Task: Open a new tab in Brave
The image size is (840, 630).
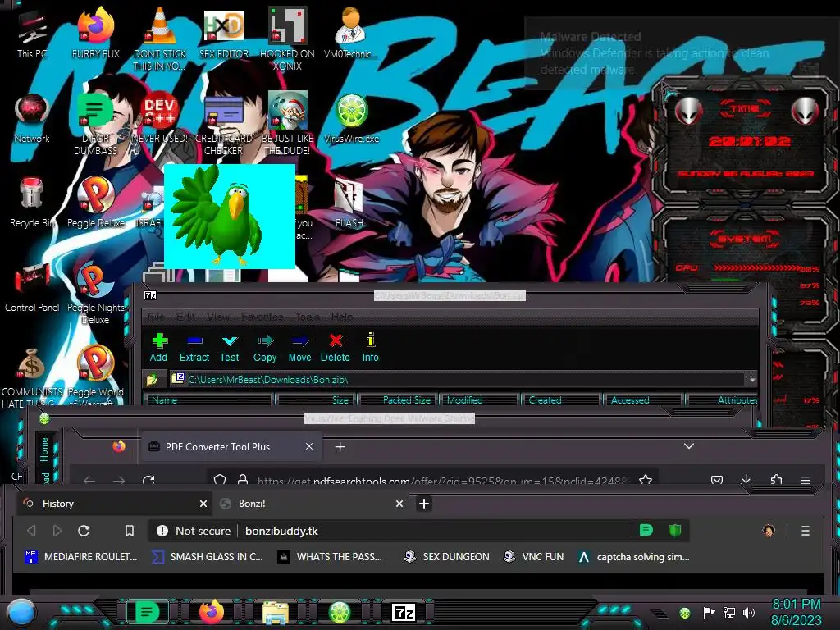Action: [x=424, y=504]
